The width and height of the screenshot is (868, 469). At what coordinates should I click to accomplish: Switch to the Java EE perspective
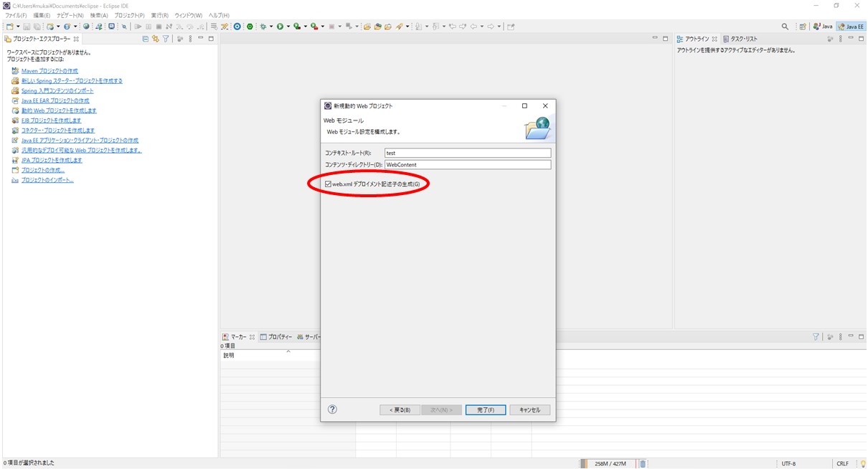pos(850,27)
